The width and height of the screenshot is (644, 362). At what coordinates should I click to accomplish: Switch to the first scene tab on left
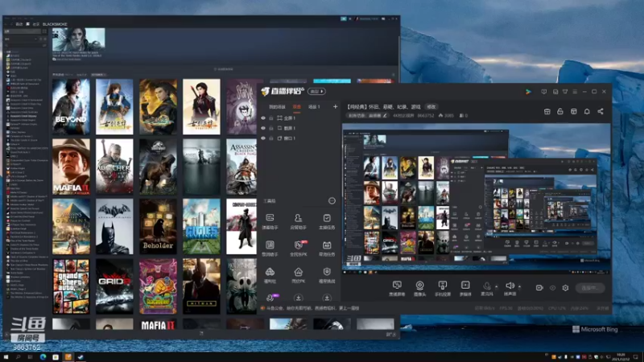coord(277,107)
